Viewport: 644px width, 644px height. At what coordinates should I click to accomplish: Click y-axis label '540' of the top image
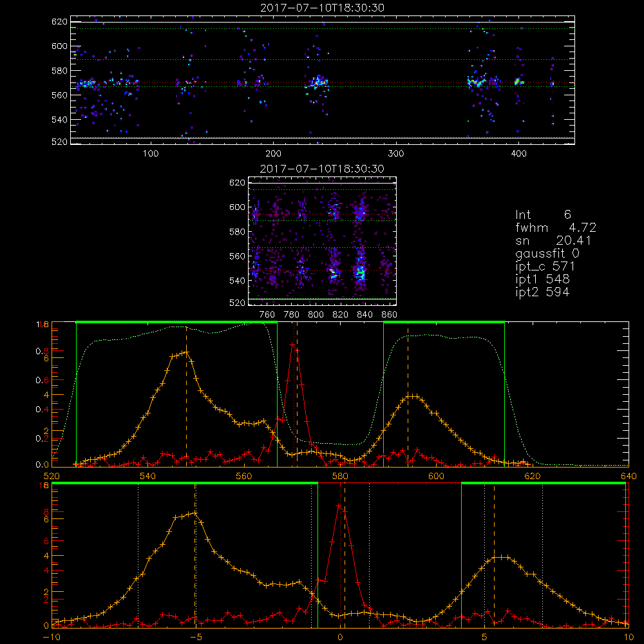coord(59,120)
